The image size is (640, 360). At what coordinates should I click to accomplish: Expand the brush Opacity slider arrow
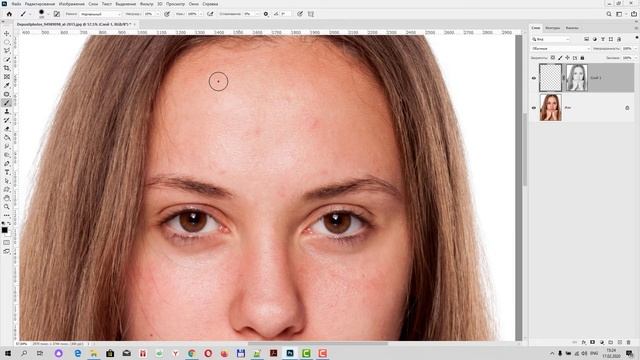[158, 14]
